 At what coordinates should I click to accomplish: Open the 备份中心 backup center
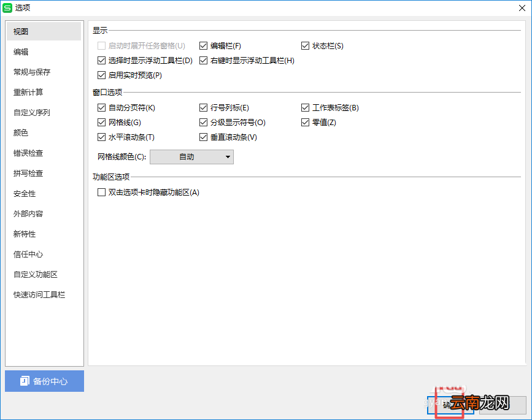point(44,381)
